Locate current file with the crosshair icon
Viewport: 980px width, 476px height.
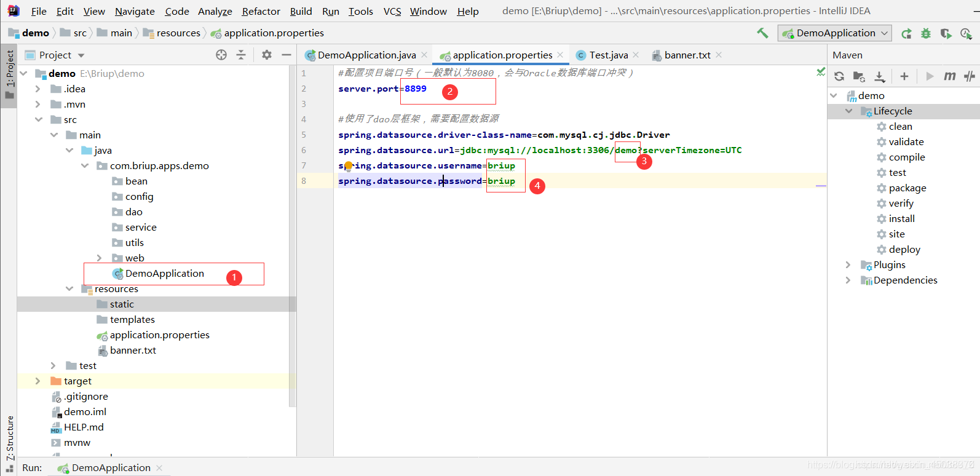tap(221, 55)
